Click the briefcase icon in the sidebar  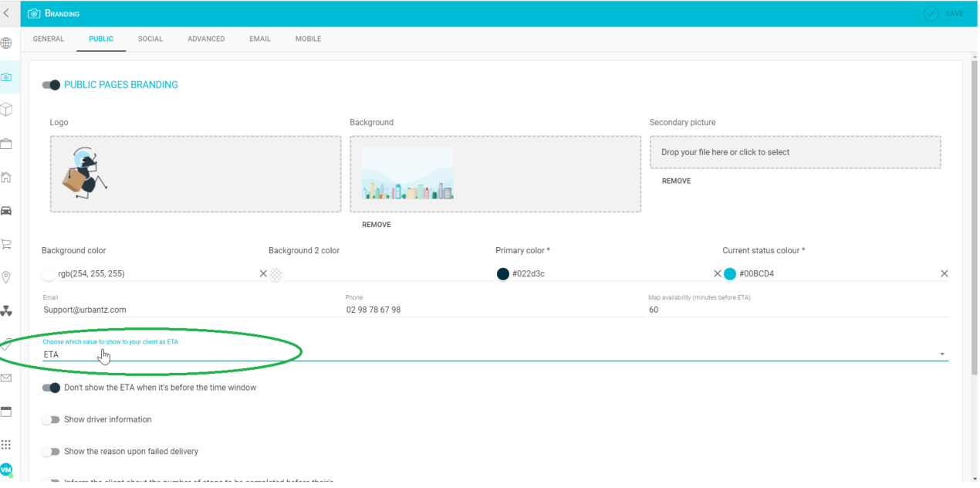[6, 144]
